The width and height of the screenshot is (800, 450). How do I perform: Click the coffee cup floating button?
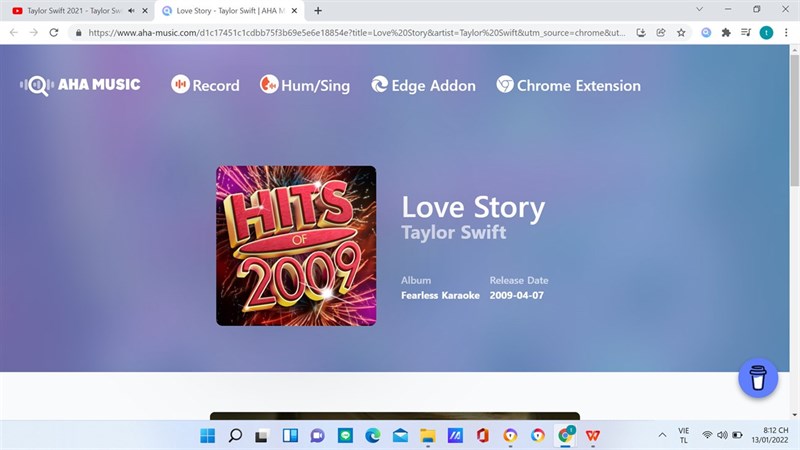(758, 378)
